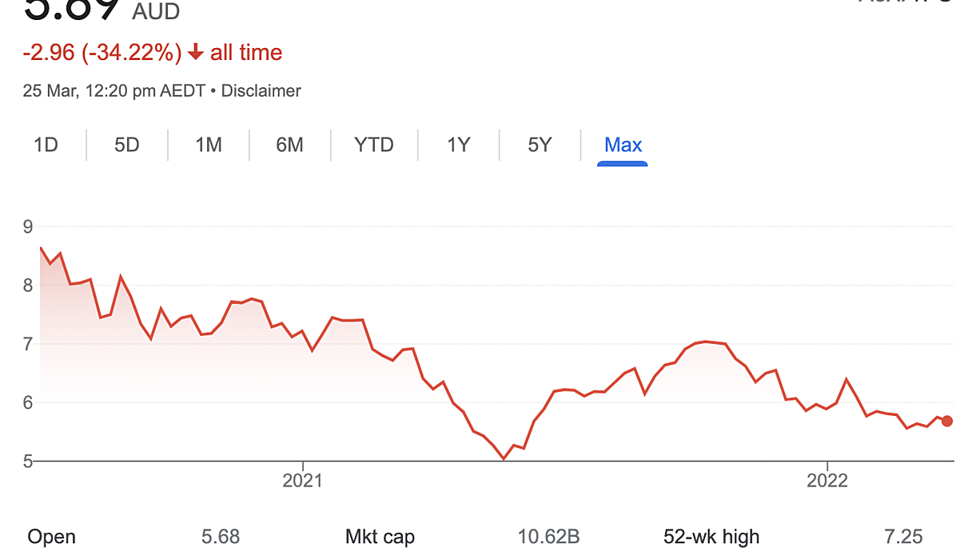
Task: Click the Open value 5.68
Action: [221, 537]
